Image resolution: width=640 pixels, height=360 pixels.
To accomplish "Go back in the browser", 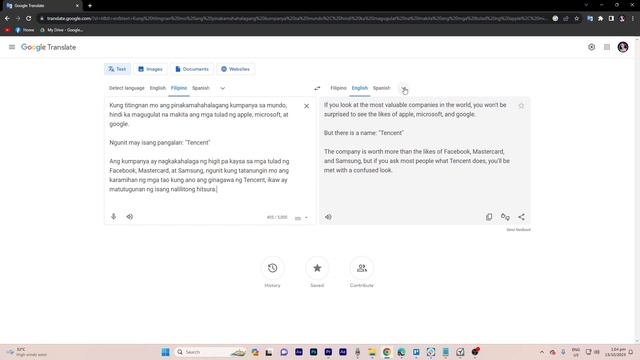I will [x=7, y=18].
